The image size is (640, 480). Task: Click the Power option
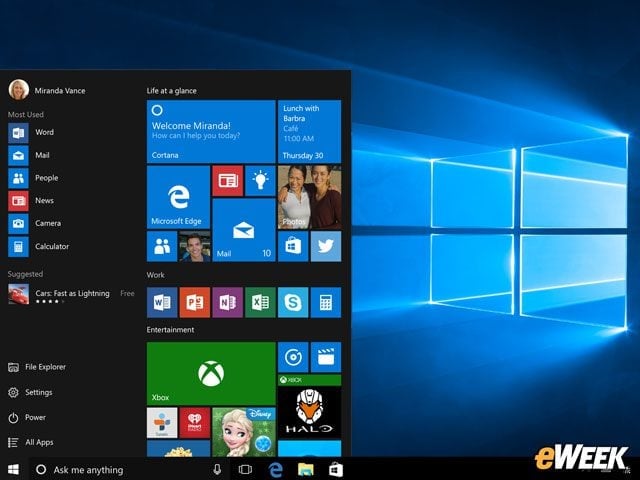pos(27,418)
